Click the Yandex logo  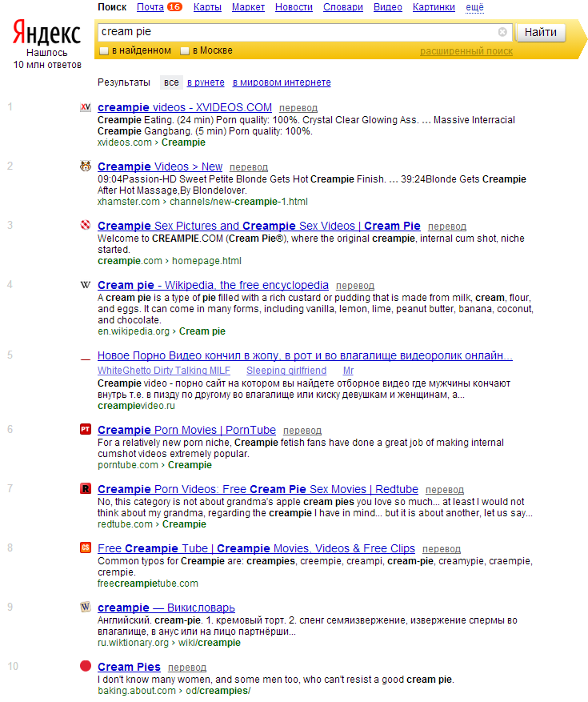(46, 32)
